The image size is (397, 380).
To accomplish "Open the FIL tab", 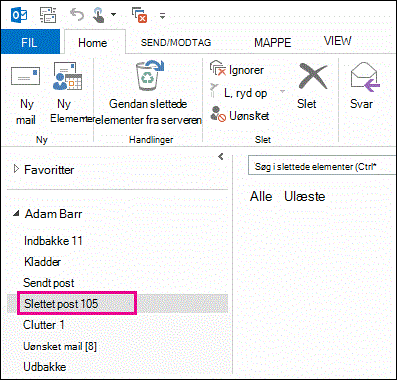I will pyautogui.click(x=30, y=42).
